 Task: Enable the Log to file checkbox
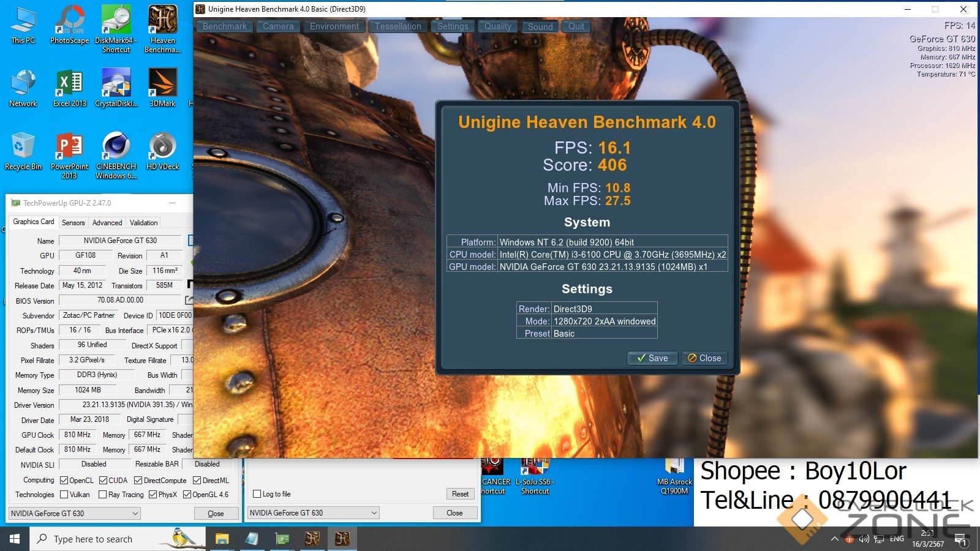point(257,494)
